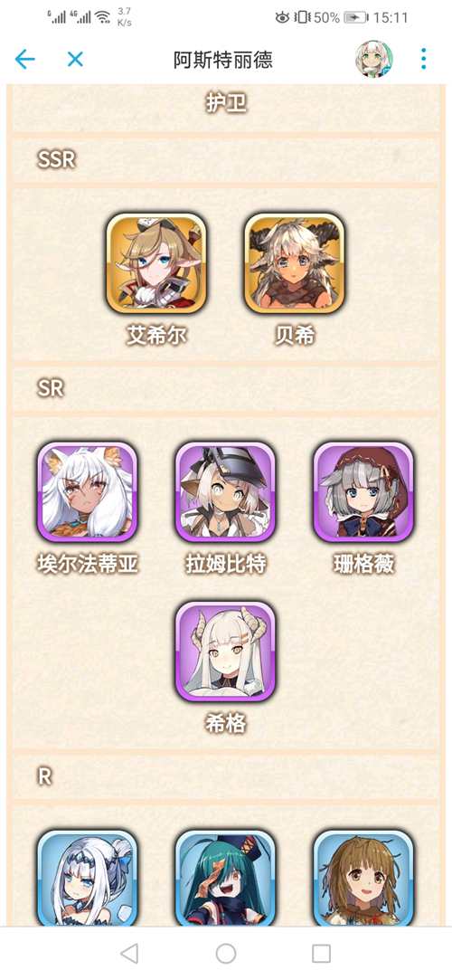Viewport: 452px width, 980px height.
Task: Open SR character 埃尔法蒂亚 icon
Action: 88,492
